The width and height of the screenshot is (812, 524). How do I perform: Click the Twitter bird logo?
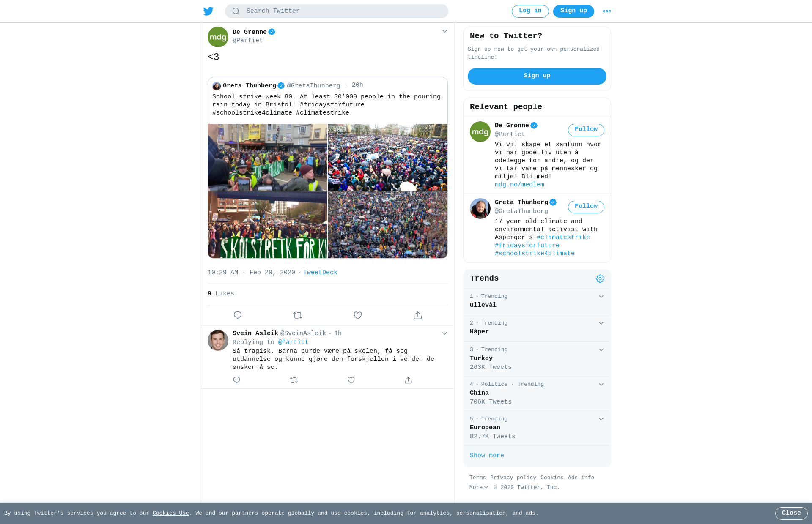(x=208, y=11)
